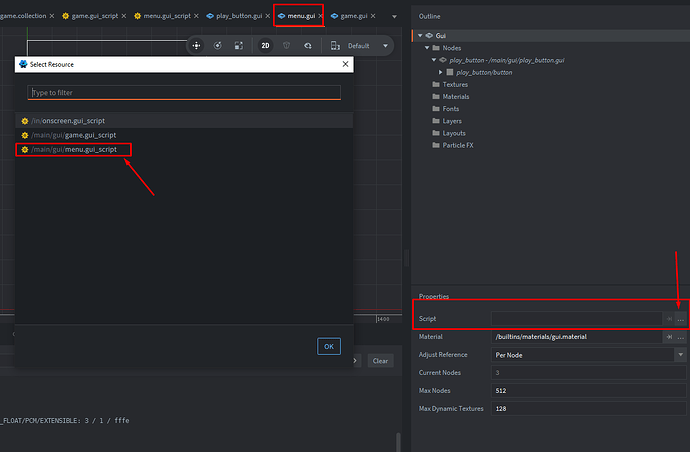Screen dimensions: 690x452
Task: Select the Scale tool in scene toolbar
Action: (238, 45)
